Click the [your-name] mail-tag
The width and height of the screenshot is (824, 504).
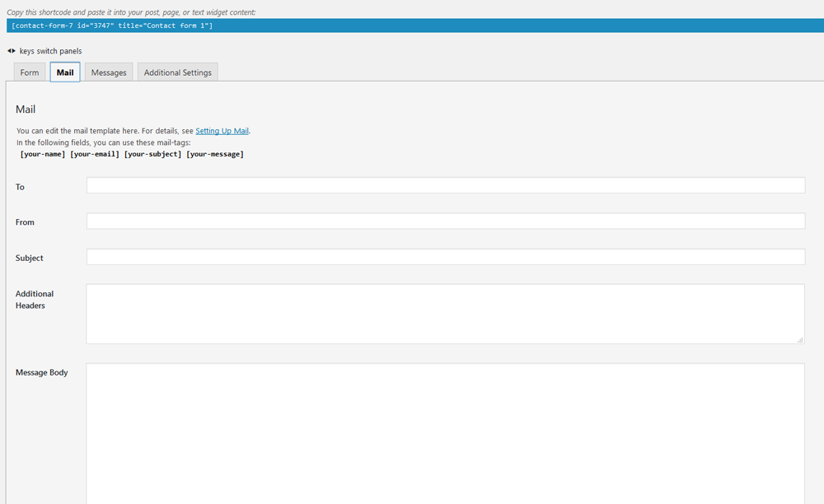43,154
